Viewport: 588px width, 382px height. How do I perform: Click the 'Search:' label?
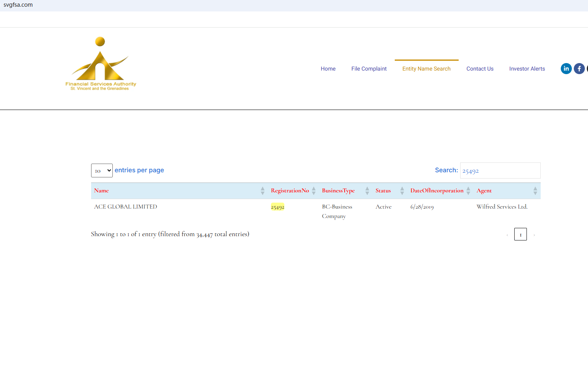click(446, 170)
